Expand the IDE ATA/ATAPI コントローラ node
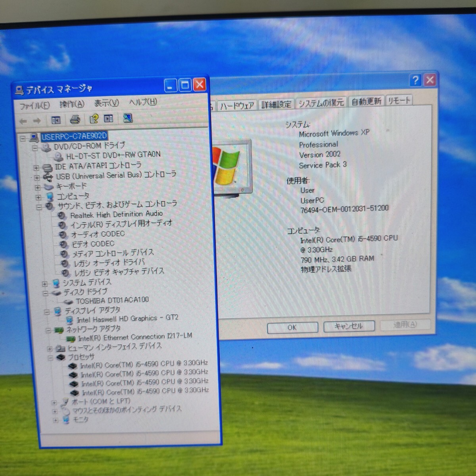 pos(36,168)
